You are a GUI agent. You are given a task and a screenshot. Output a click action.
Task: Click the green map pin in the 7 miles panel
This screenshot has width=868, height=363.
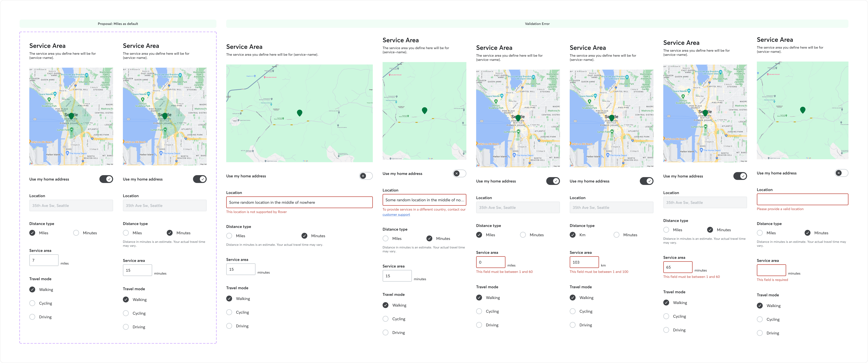point(71,116)
